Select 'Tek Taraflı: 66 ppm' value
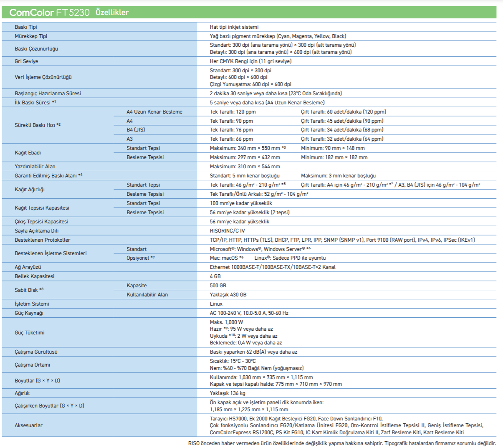Image resolution: width=503 pixels, height=448 pixels. click(x=231, y=139)
